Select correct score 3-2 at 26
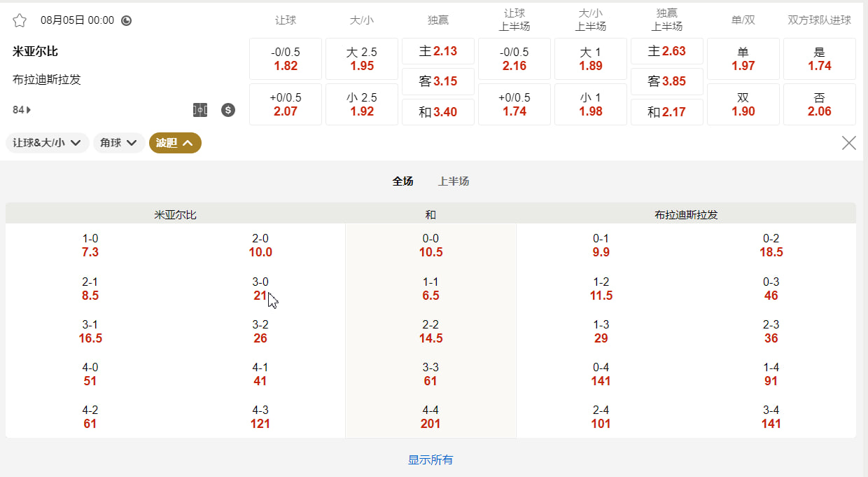The height and width of the screenshot is (477, 868). [x=260, y=331]
